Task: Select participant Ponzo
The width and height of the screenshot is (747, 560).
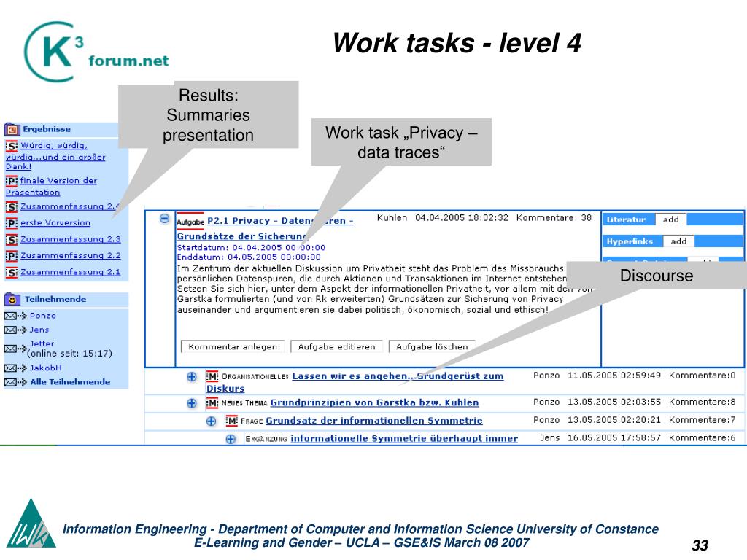Action: tap(43, 316)
